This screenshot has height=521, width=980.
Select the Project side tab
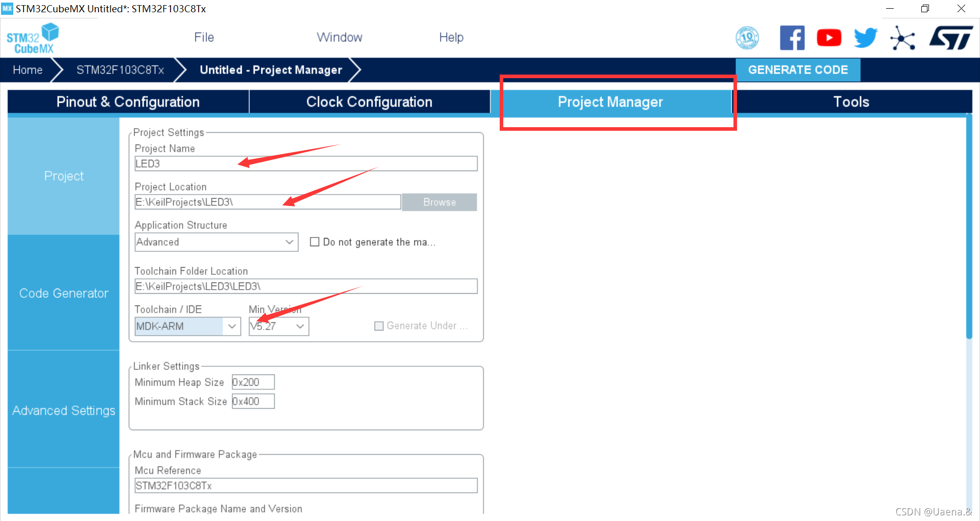64,176
